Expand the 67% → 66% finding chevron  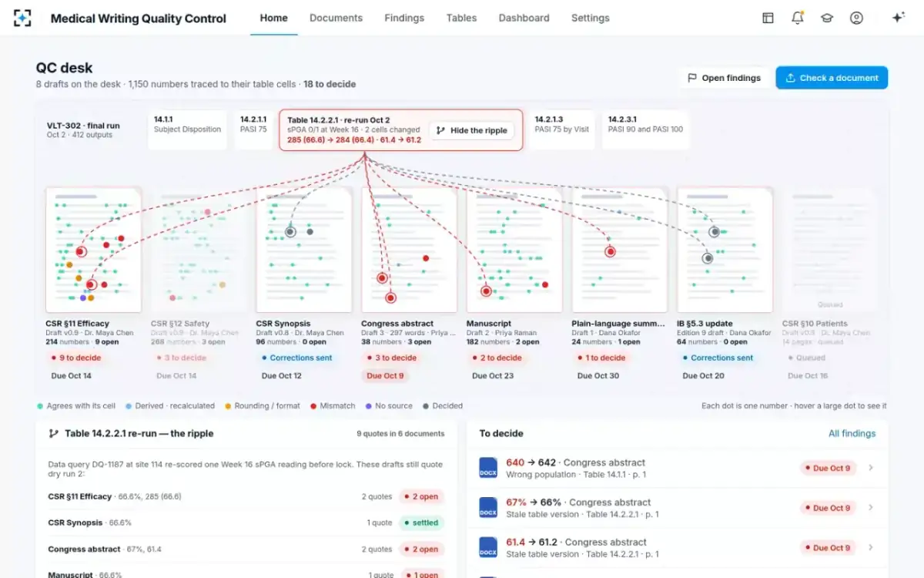pos(871,508)
